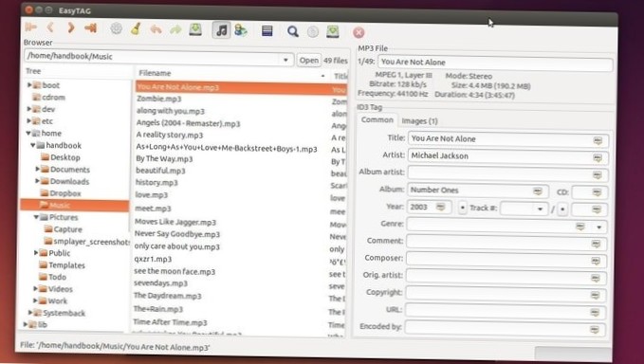Switch to the Images (1) tab

(419, 121)
